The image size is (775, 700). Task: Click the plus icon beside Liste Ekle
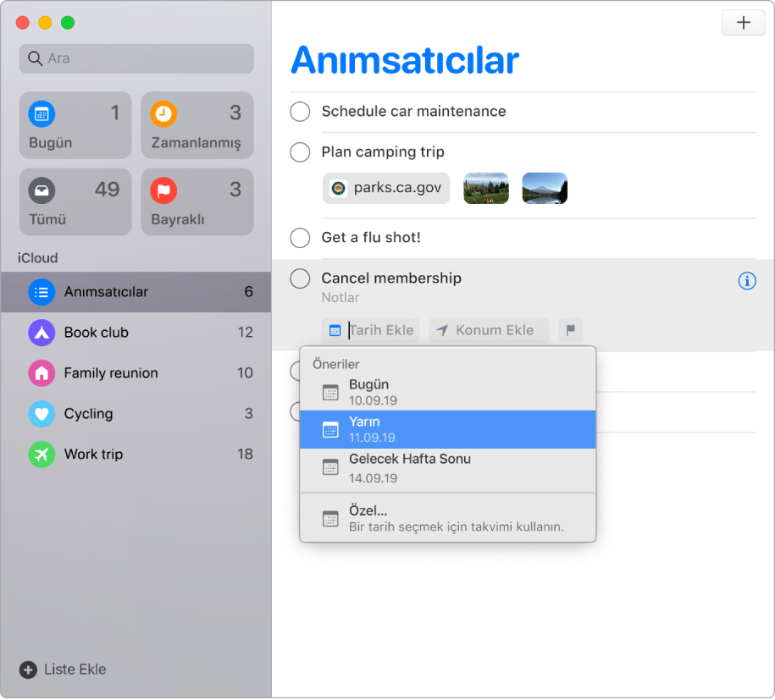point(28,670)
